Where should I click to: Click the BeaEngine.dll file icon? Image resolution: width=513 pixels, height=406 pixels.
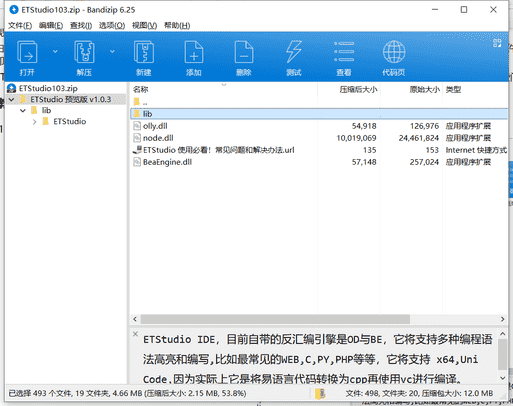137,162
